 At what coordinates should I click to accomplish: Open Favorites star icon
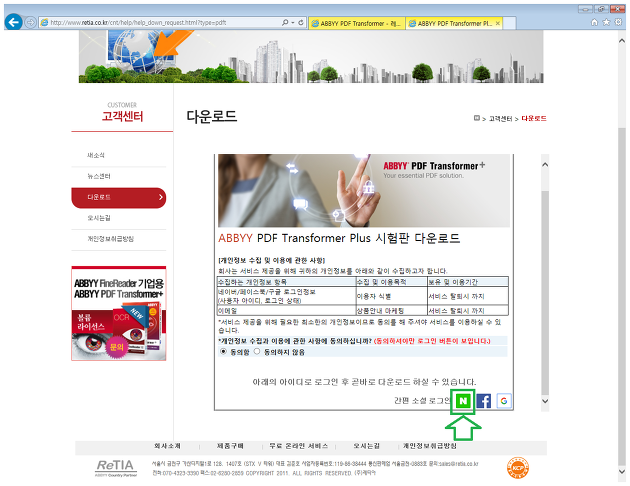606,22
